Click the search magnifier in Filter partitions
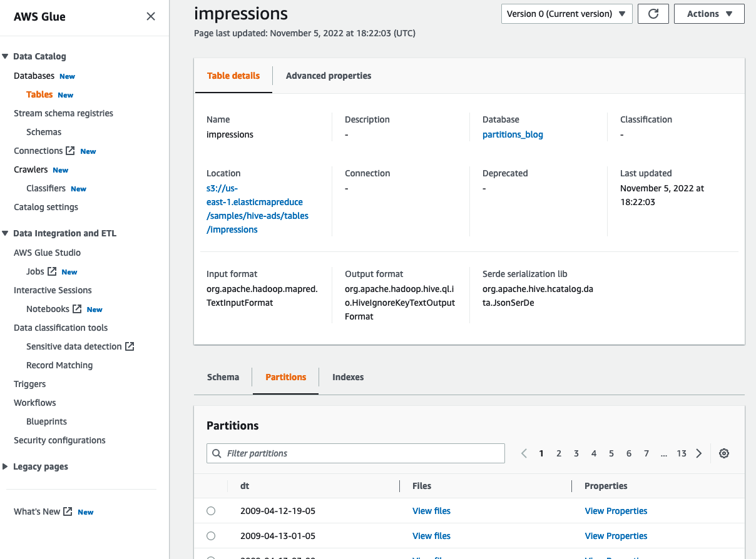Image resolution: width=756 pixels, height=559 pixels. pos(217,453)
